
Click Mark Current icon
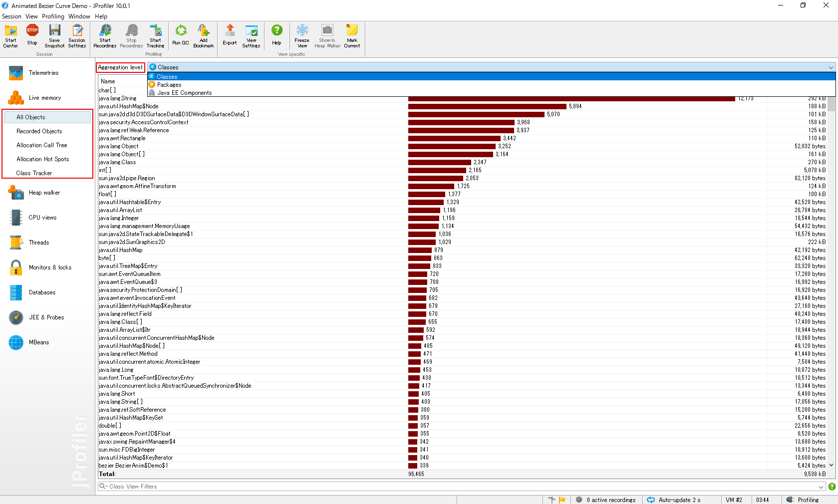click(x=352, y=36)
